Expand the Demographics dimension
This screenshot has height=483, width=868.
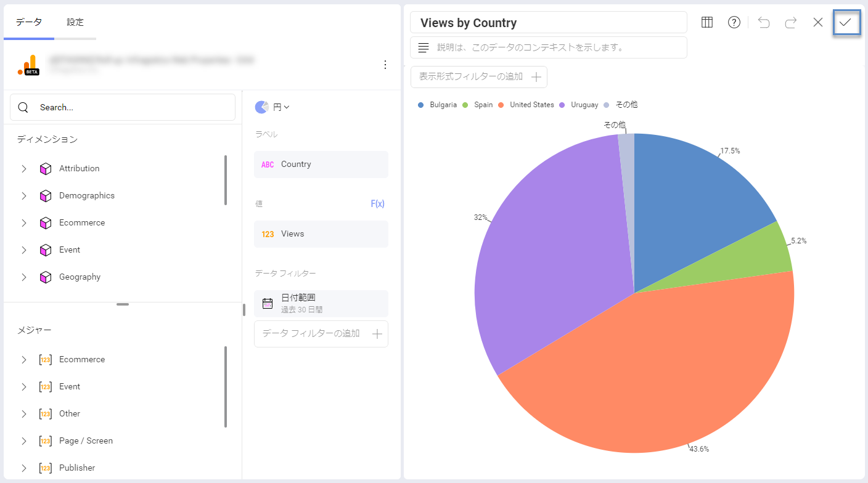tap(24, 196)
